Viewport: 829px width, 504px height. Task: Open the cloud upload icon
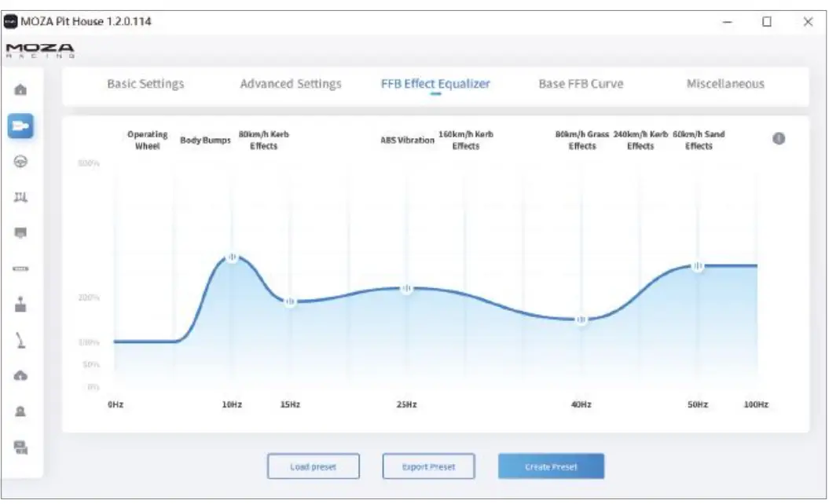[21, 375]
